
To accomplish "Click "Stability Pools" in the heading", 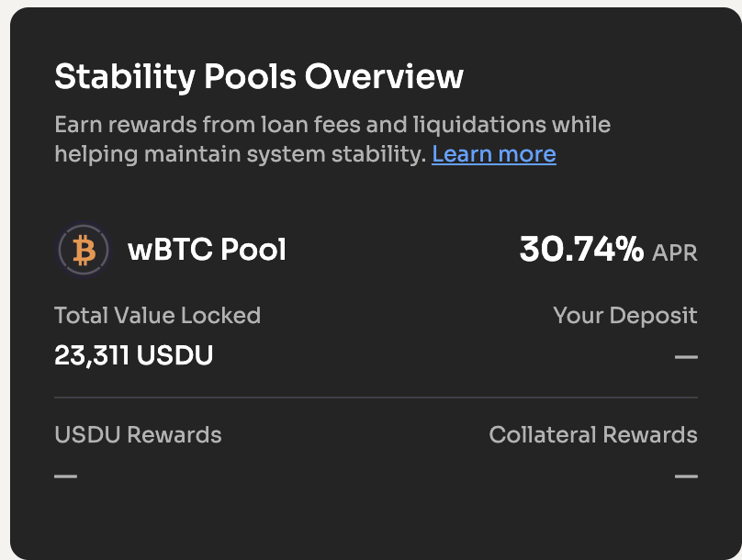I will point(174,76).
